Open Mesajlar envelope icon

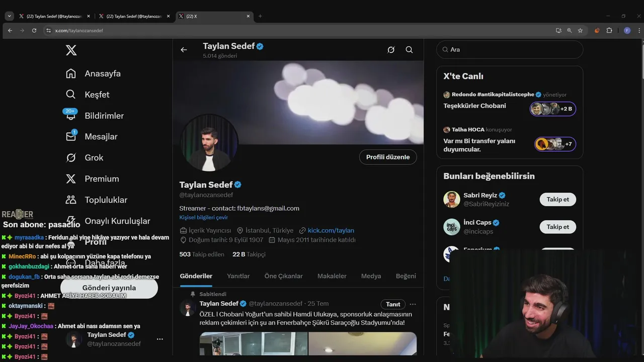(x=71, y=137)
